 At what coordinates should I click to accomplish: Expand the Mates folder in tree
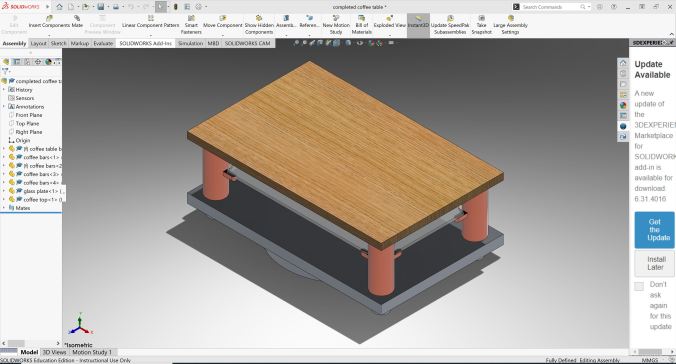tap(4, 208)
